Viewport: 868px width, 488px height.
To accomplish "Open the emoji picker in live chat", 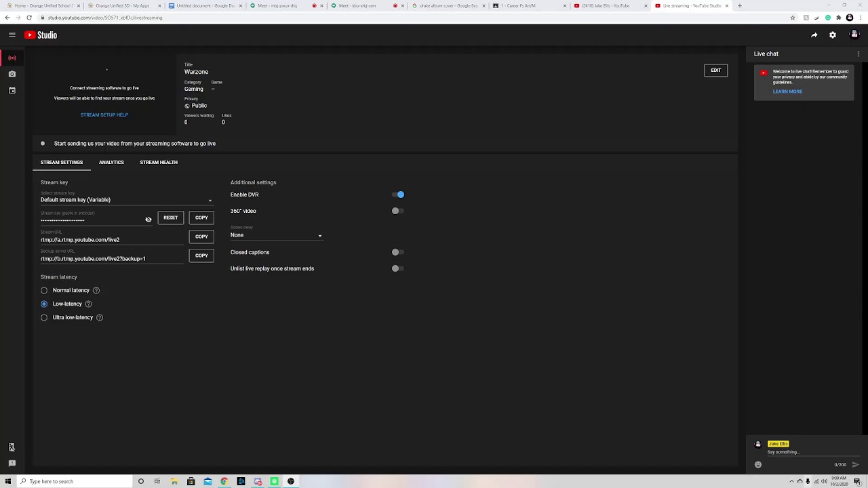I will point(758,465).
